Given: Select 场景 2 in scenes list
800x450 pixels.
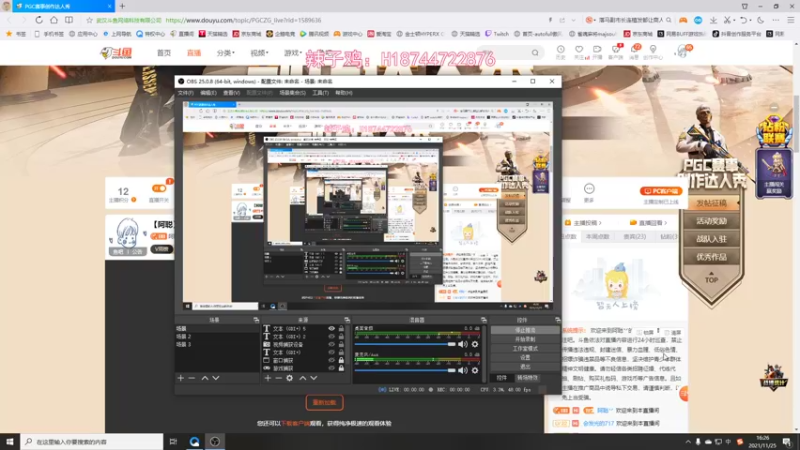Looking at the screenshot, I should (217, 337).
